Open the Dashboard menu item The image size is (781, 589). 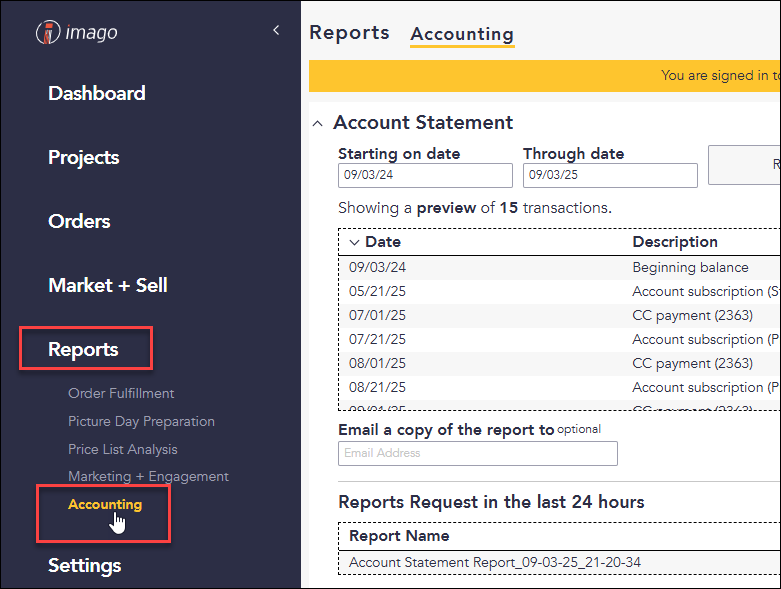tap(97, 93)
